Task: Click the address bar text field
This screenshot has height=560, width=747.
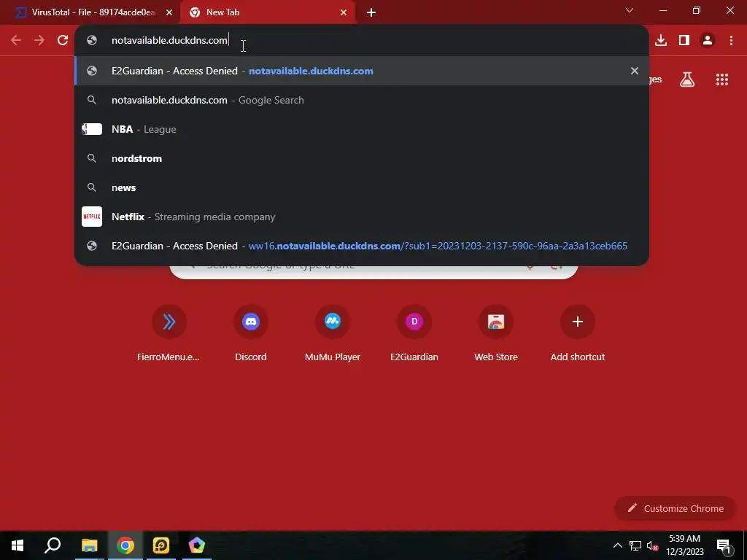Action: coord(362,41)
